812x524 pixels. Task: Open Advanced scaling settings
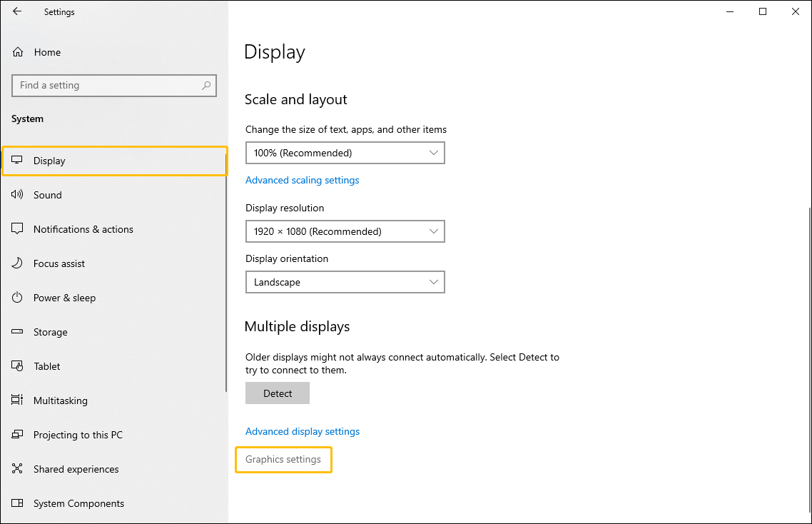point(302,180)
